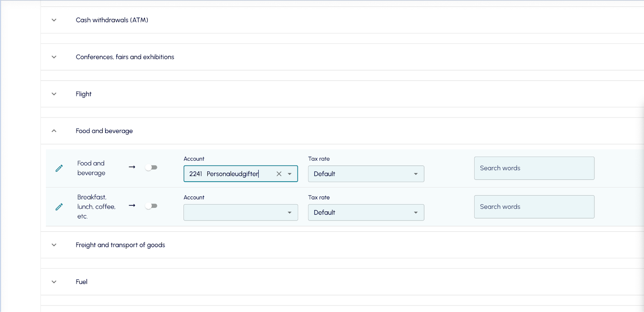This screenshot has width=644, height=312.
Task: Click Search words field in Breakfast row
Action: pyautogui.click(x=534, y=207)
